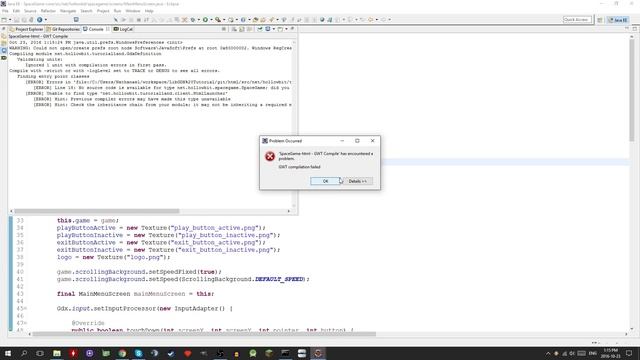Open the Source menu

tap(30, 11)
